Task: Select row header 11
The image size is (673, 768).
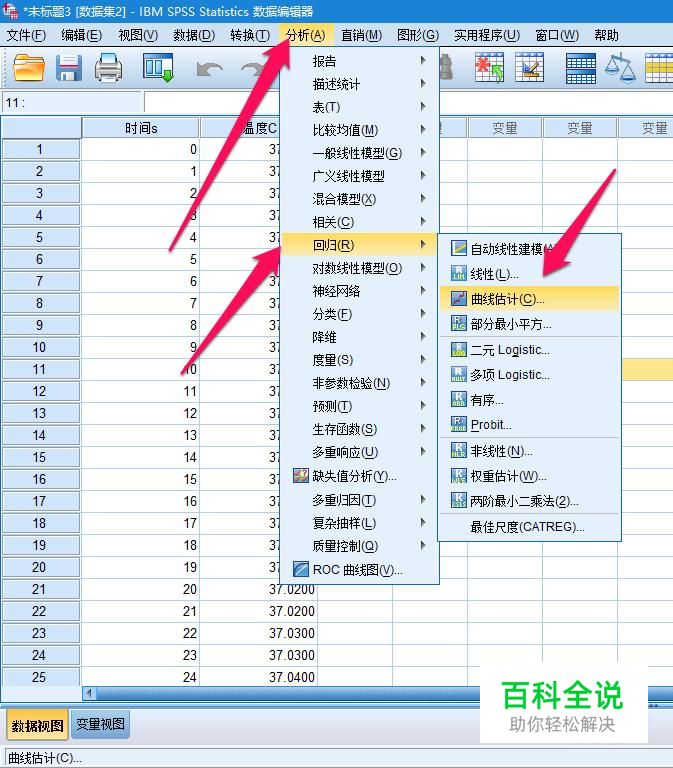Action: (x=41, y=369)
